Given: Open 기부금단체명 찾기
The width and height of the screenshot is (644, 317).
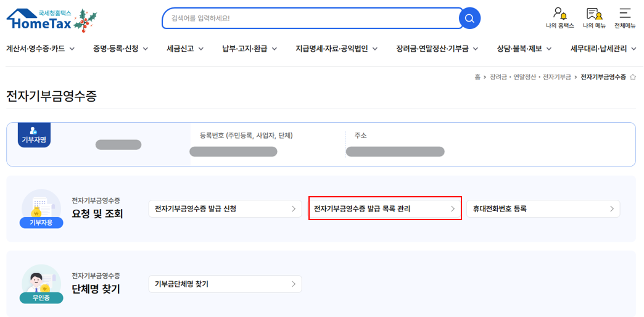Looking at the screenshot, I should (x=225, y=284).
